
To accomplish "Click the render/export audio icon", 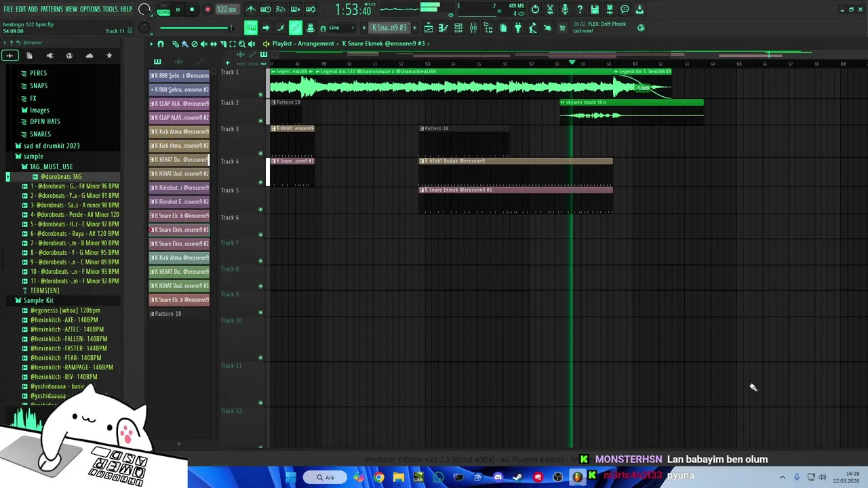I will pyautogui.click(x=610, y=9).
